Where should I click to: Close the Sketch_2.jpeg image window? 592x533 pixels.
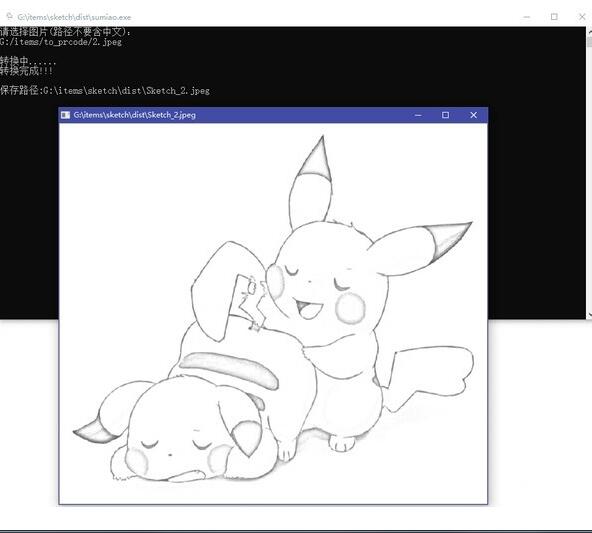tap(473, 115)
